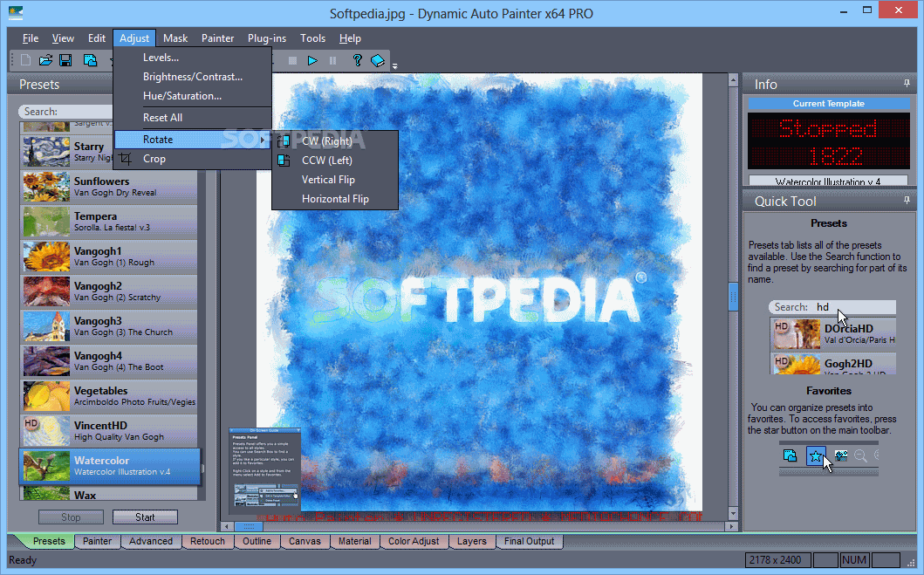Select the Wax preset

click(110, 494)
